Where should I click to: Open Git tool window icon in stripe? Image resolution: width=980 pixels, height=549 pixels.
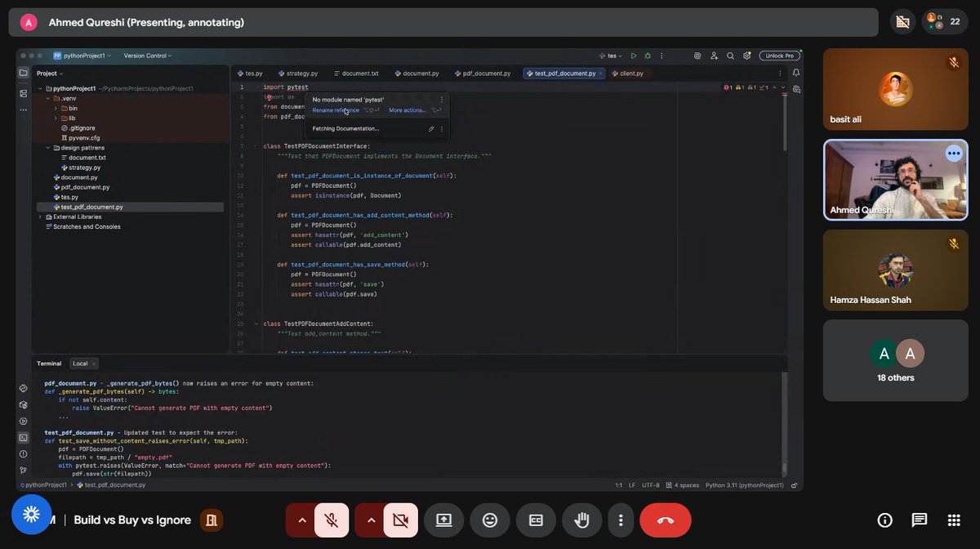23,470
